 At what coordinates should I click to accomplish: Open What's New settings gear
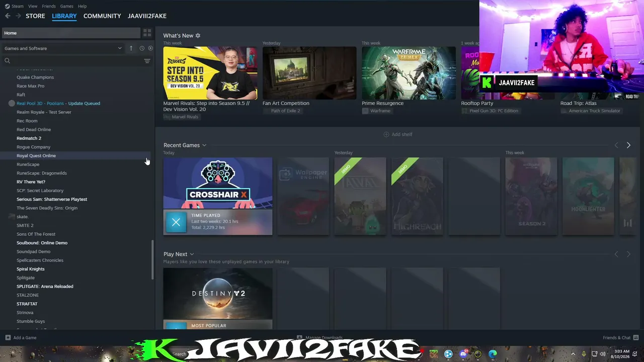pyautogui.click(x=198, y=36)
